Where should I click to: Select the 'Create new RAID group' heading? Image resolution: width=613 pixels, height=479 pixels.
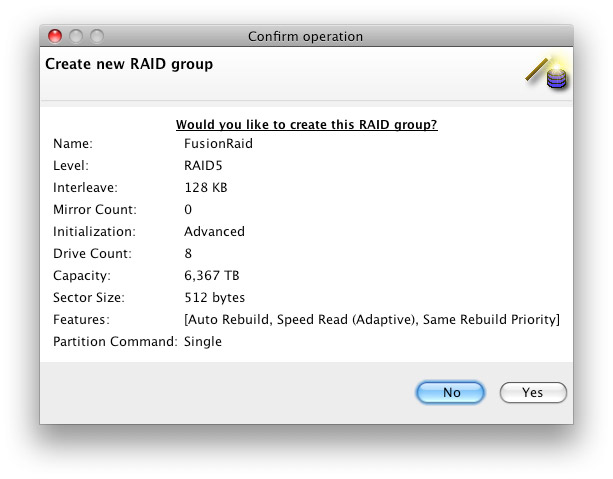(x=129, y=64)
